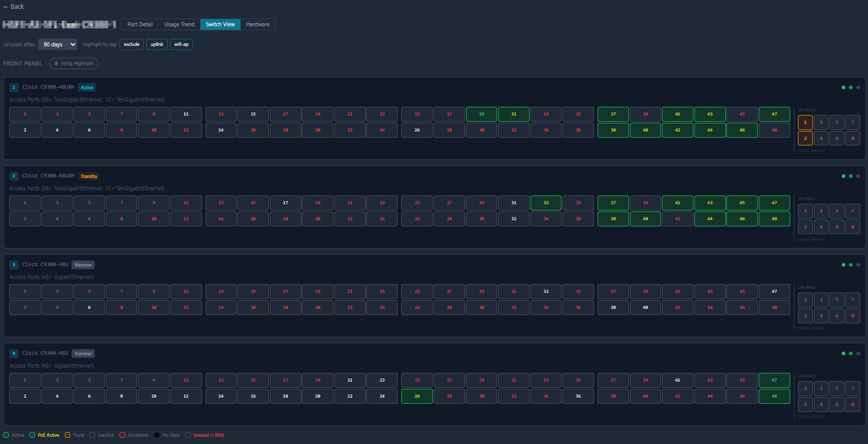Open the Hardware tab
This screenshot has width=868, height=444.
(258, 24)
